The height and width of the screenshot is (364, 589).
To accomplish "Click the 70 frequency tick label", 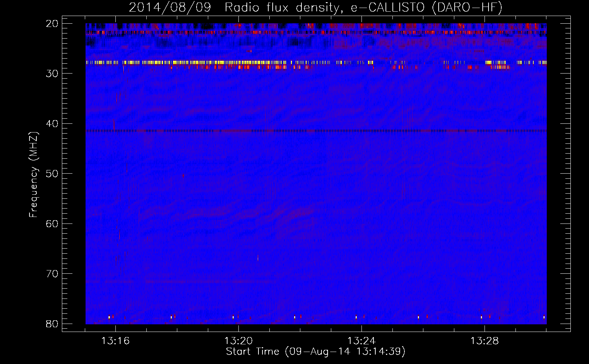I will click(x=52, y=274).
